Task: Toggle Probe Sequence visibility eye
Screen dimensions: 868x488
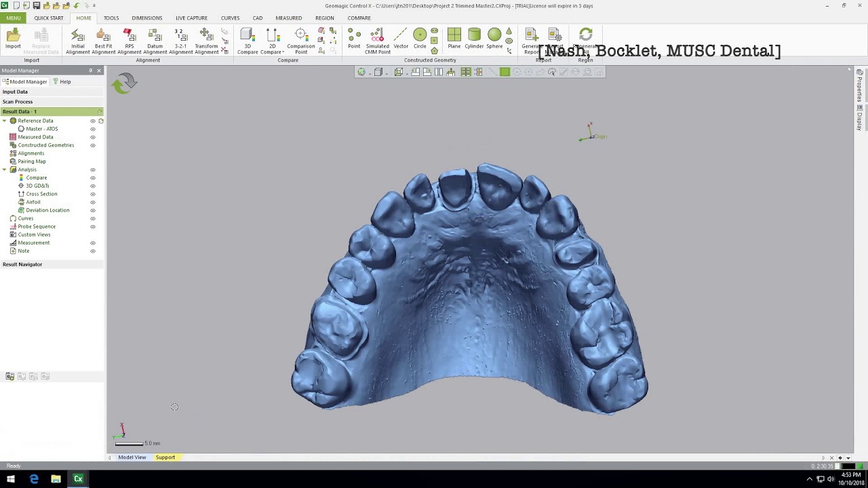Action: coord(93,226)
